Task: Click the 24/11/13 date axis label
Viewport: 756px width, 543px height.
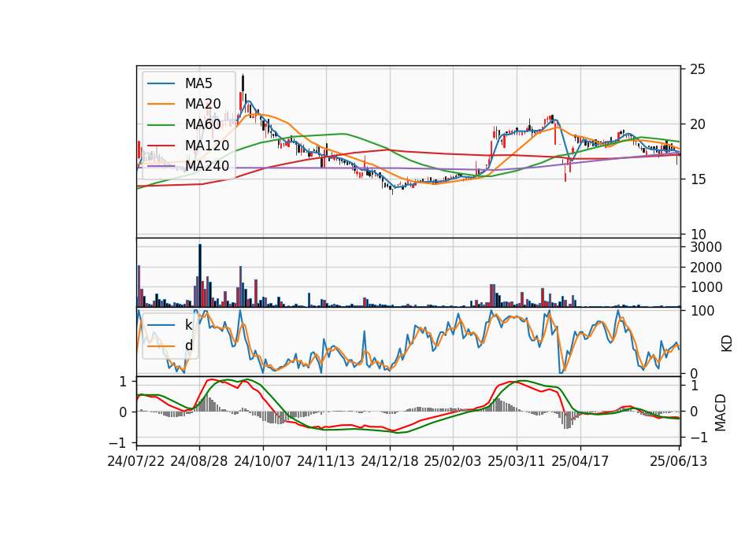Action: pyautogui.click(x=326, y=461)
